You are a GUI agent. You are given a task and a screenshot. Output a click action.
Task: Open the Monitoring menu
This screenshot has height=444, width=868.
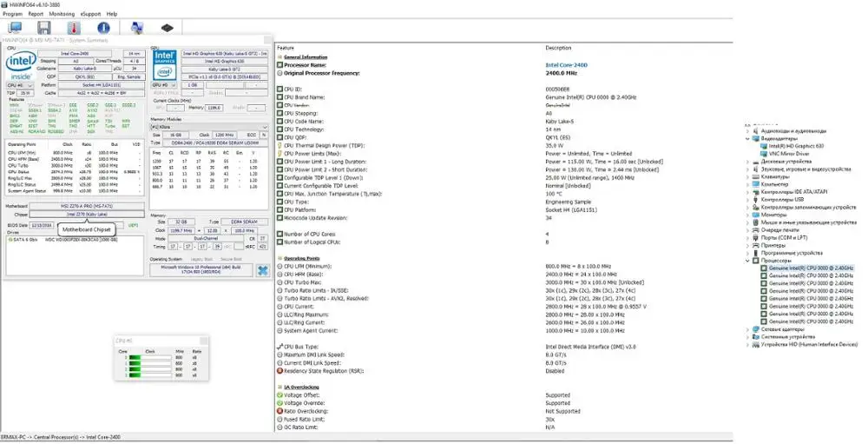(62, 14)
